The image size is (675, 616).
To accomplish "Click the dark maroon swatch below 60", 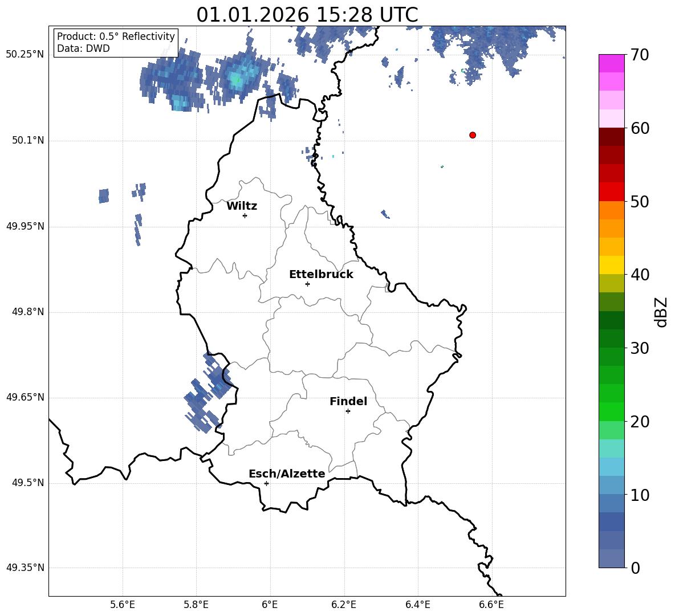I will [611, 137].
